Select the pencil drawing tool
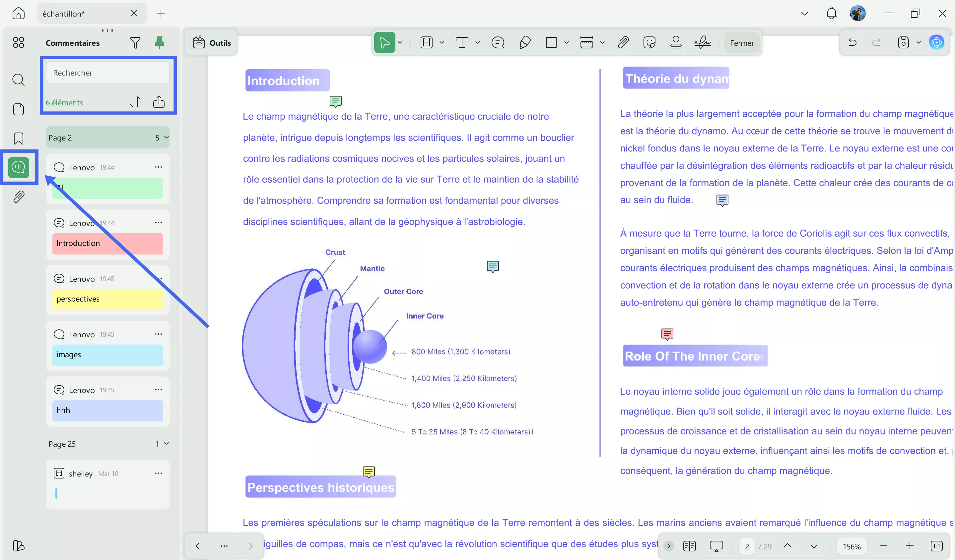The height and width of the screenshot is (560, 955). coord(524,43)
